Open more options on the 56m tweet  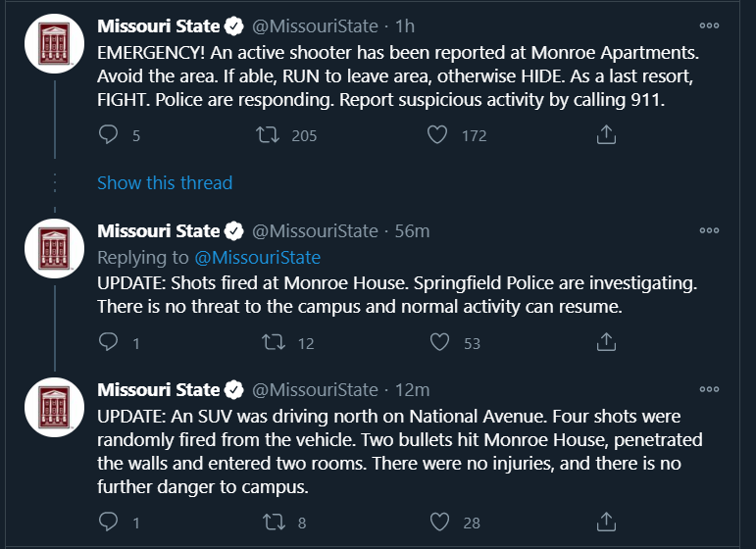(709, 230)
